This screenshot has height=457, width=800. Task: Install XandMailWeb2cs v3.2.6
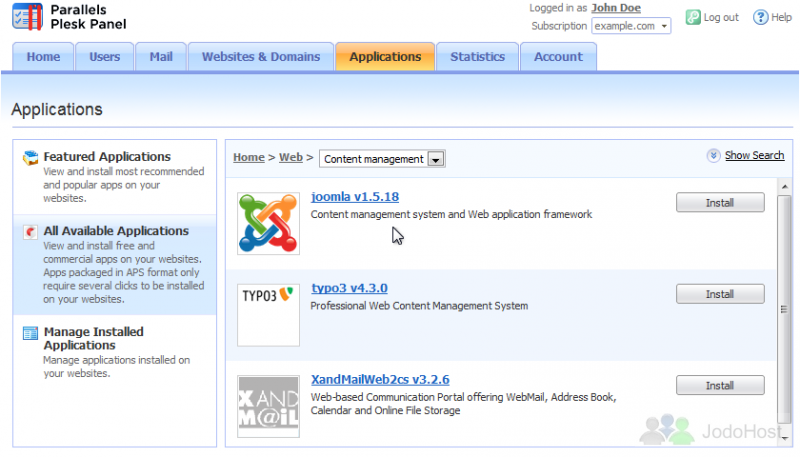click(720, 385)
